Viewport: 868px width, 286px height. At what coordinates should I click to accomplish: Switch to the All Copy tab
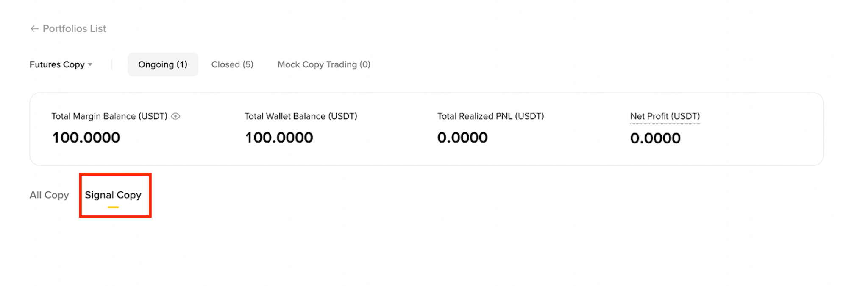(x=49, y=195)
